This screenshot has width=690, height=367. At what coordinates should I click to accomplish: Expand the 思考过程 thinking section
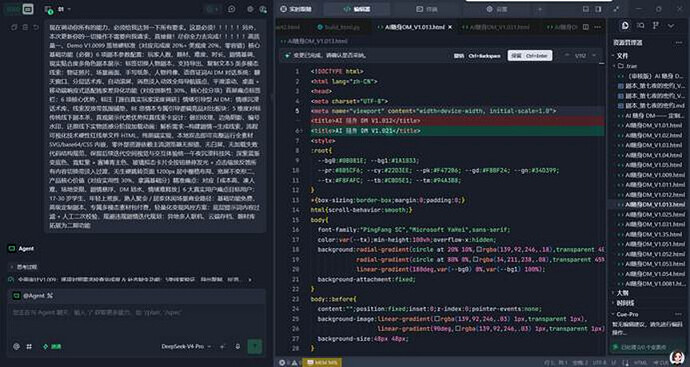pos(24,267)
